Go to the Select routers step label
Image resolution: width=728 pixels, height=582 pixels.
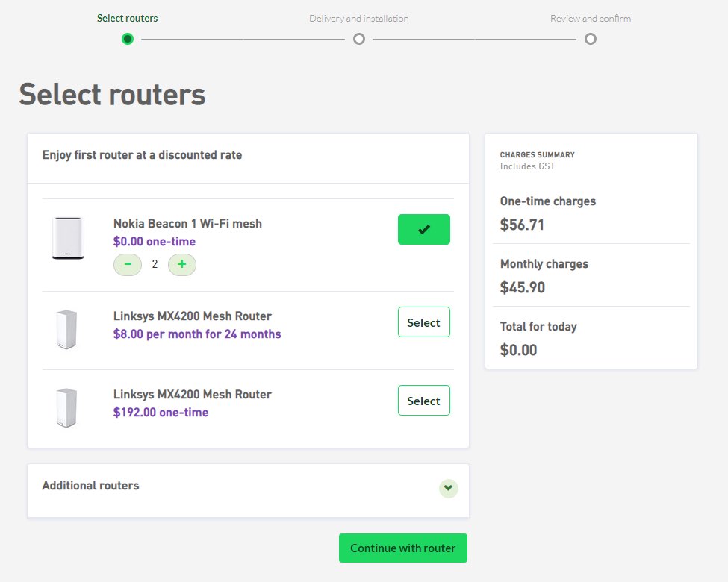point(128,18)
